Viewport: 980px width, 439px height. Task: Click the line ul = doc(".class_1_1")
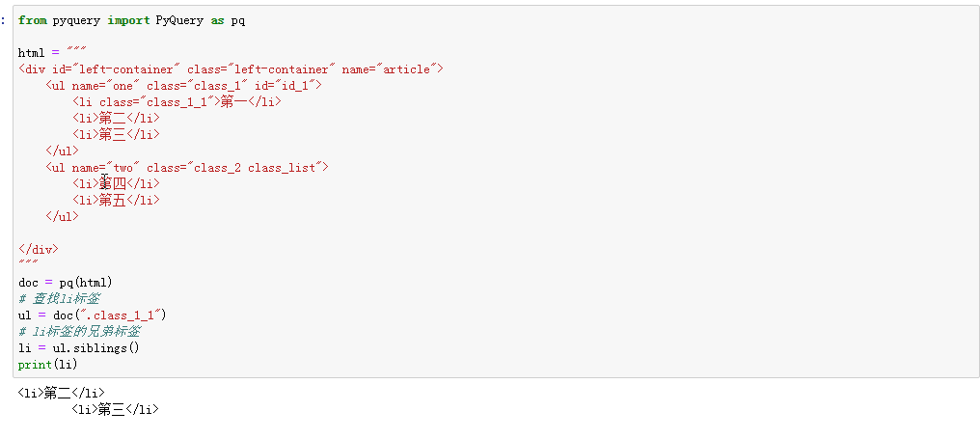tap(93, 316)
